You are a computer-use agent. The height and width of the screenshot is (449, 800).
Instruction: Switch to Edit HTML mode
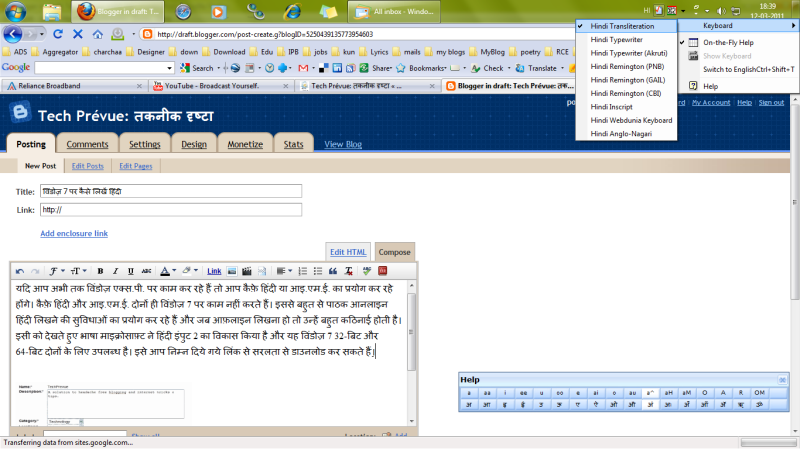click(348, 252)
